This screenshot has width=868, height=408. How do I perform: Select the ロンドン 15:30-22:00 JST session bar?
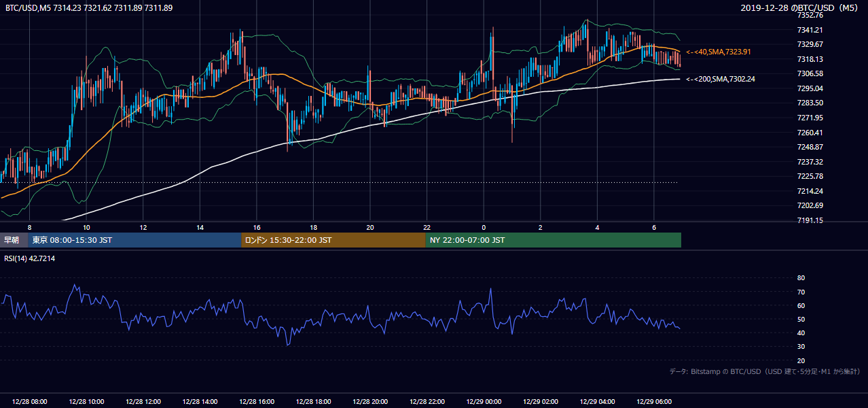[x=333, y=240]
